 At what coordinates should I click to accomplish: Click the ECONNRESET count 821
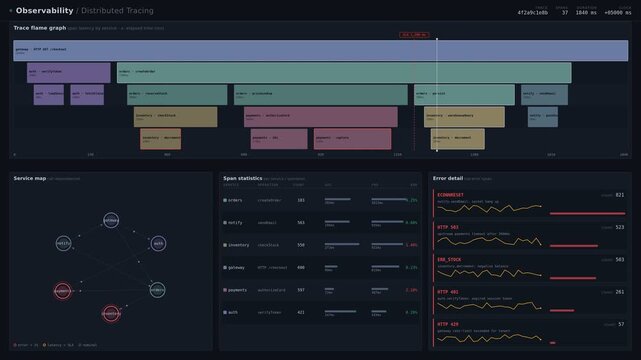(620, 195)
